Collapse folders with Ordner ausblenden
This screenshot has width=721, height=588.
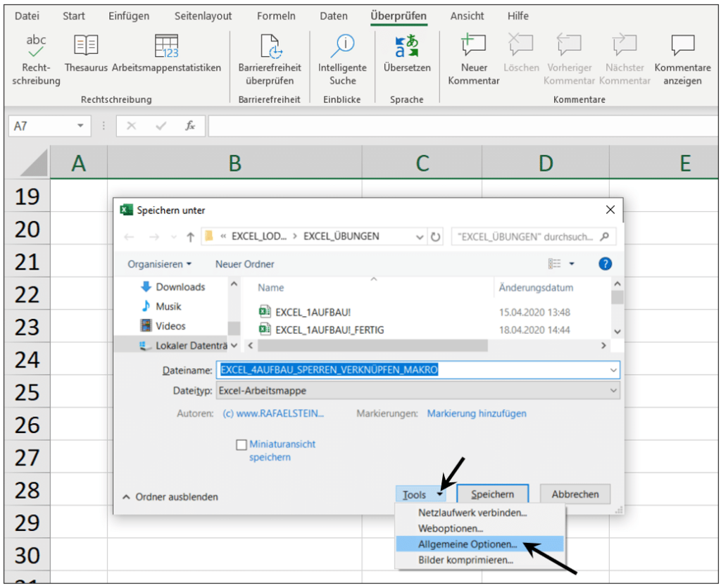170,497
